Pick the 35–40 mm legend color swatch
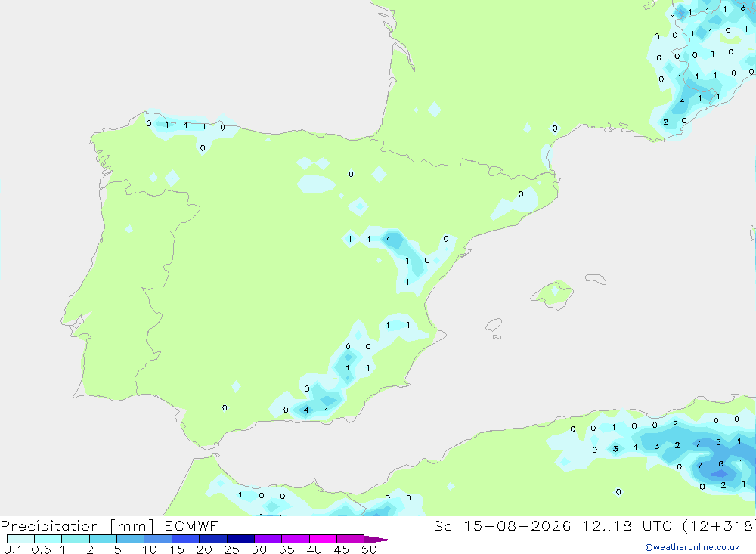This screenshot has width=756, height=554. point(296,539)
